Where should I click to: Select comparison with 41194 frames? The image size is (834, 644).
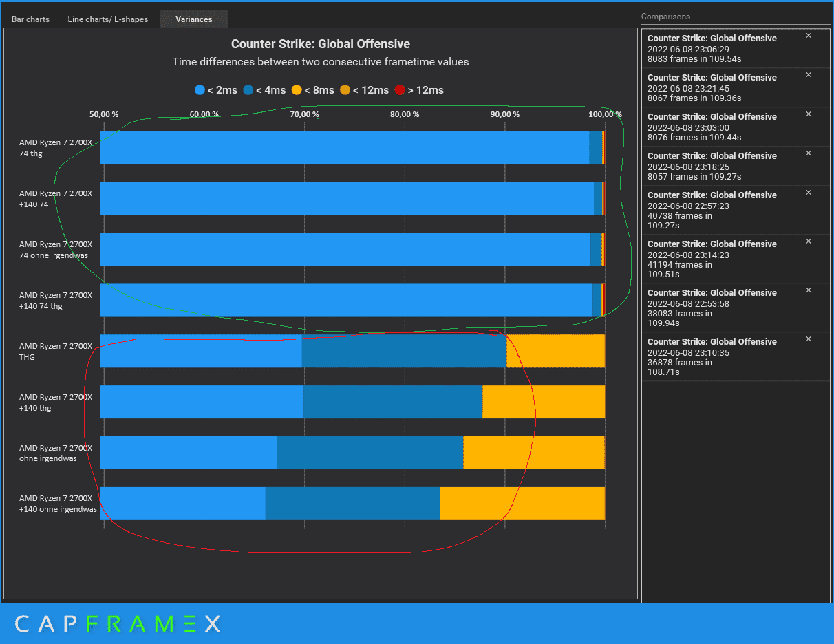click(x=736, y=259)
